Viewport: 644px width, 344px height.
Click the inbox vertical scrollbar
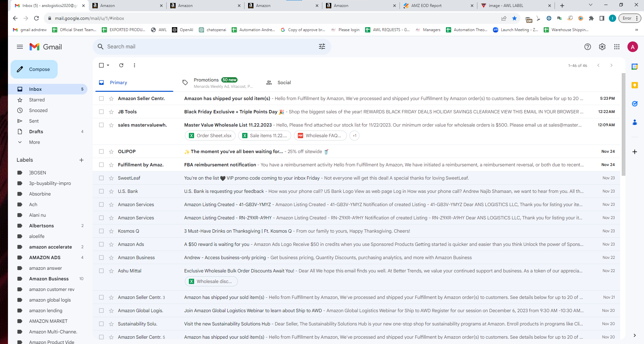[x=623, y=124]
